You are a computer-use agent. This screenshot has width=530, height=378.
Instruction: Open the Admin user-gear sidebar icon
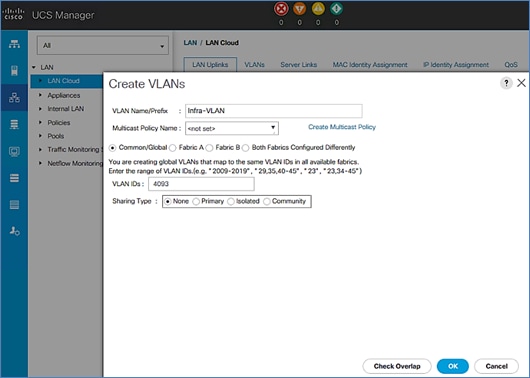pos(14,231)
